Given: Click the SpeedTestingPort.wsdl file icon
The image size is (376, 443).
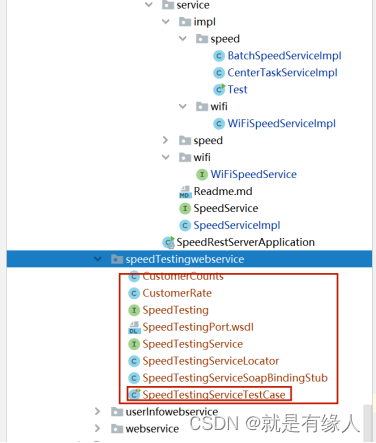Looking at the screenshot, I should pyautogui.click(x=134, y=327).
